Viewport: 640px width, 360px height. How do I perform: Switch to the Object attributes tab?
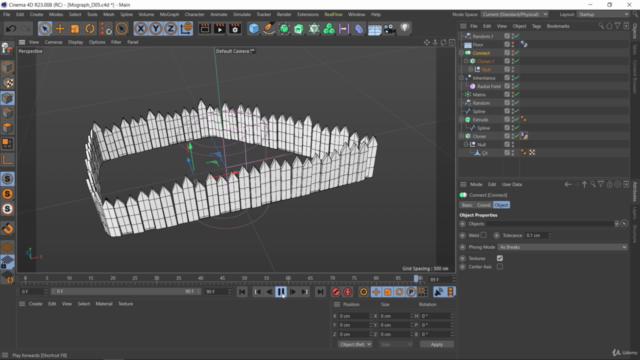click(x=501, y=205)
